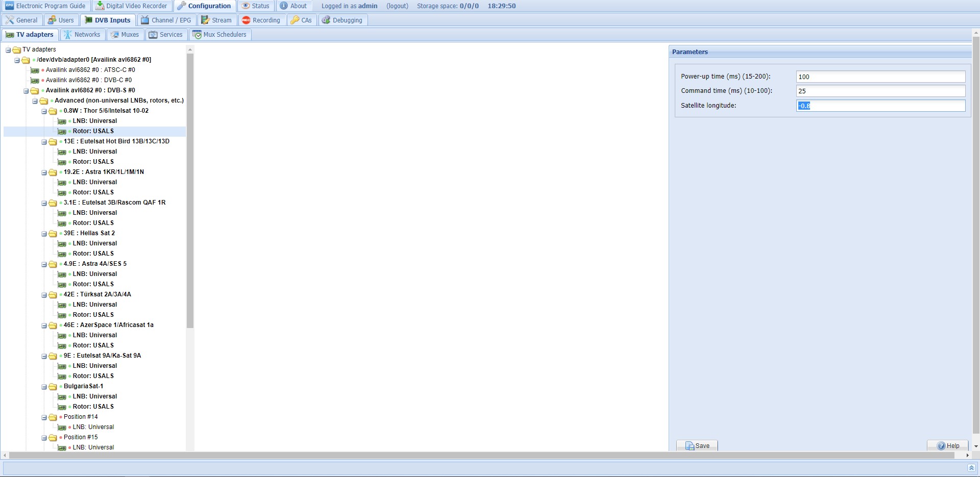Open the Users configuration tab
Image resolution: width=980 pixels, height=477 pixels.
(61, 20)
